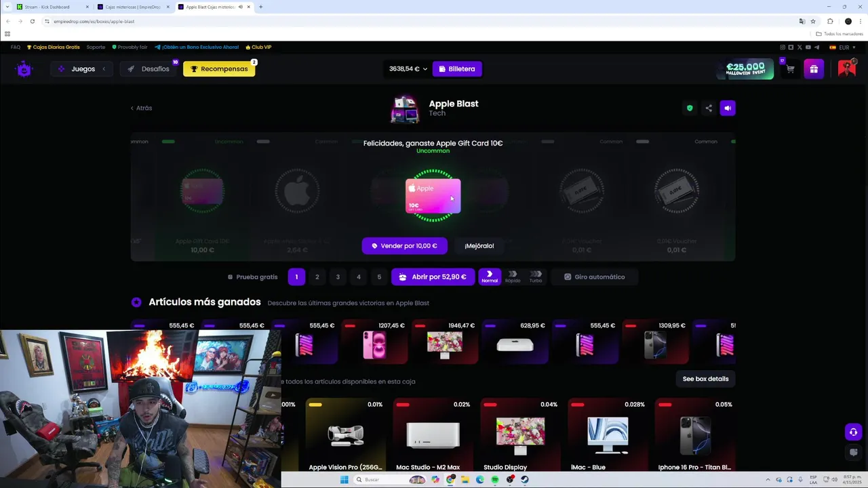This screenshot has width=868, height=488.
Task: Click Prueba gratis free trial
Action: 253,277
